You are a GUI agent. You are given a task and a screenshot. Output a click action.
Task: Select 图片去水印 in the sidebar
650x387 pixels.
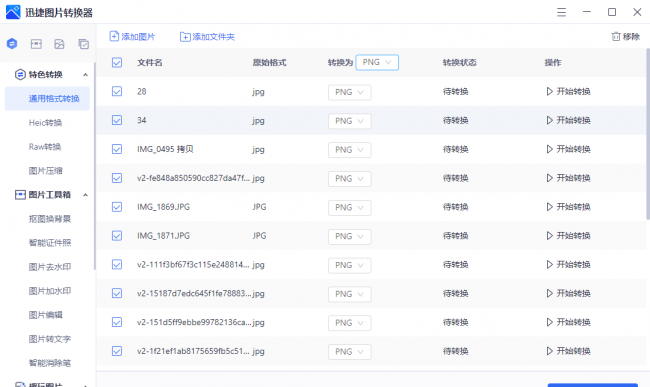50,267
